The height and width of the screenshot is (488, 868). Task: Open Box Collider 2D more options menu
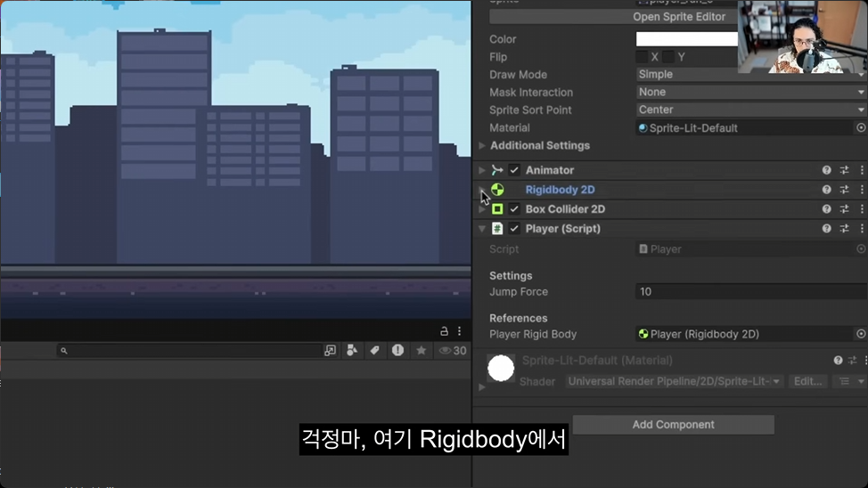pyautogui.click(x=862, y=209)
